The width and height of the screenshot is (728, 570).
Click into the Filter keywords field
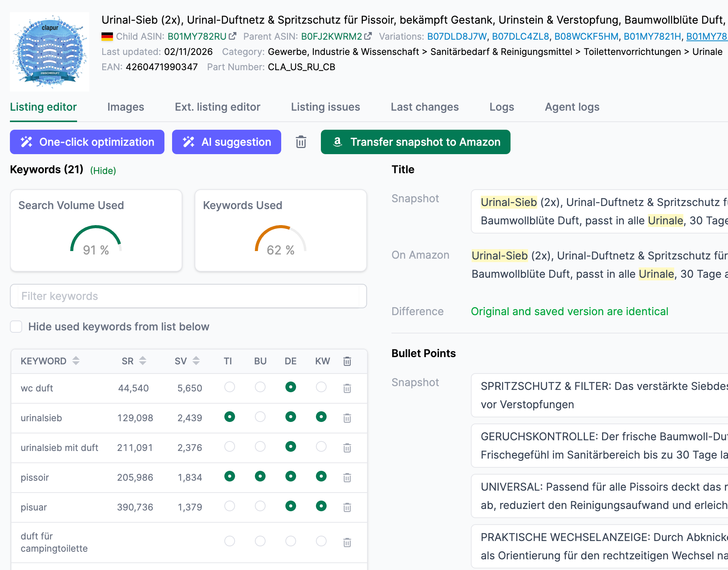tap(188, 296)
